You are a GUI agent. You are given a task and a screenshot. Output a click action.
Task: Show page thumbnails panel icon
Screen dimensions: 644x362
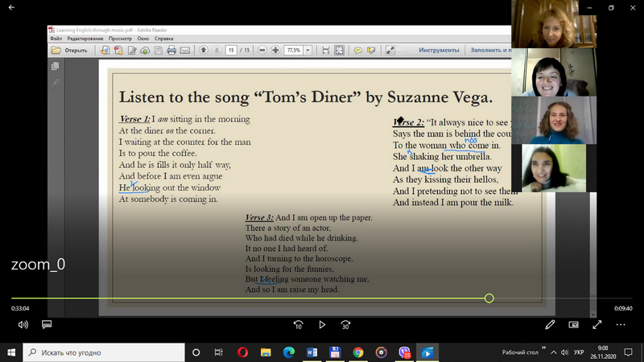(55, 66)
